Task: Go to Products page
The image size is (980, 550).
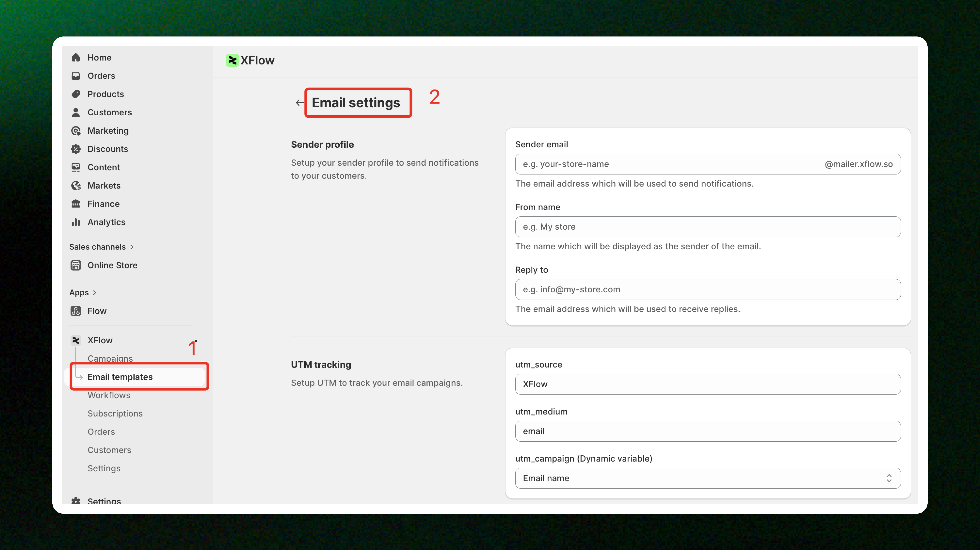Action: click(105, 94)
